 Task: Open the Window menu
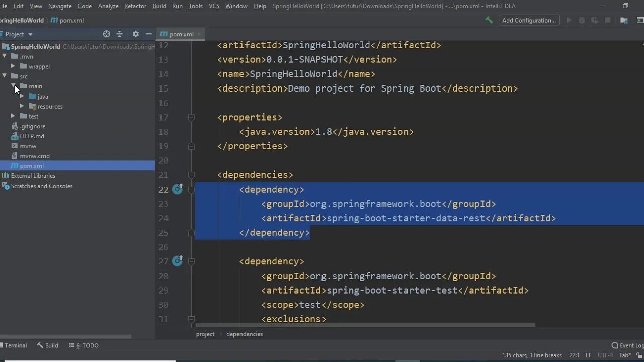point(236,6)
